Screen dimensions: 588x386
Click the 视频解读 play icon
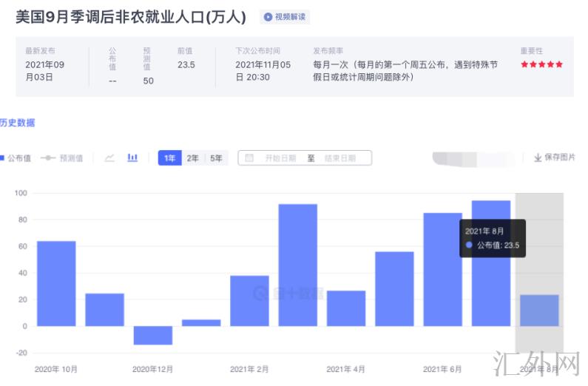(268, 17)
